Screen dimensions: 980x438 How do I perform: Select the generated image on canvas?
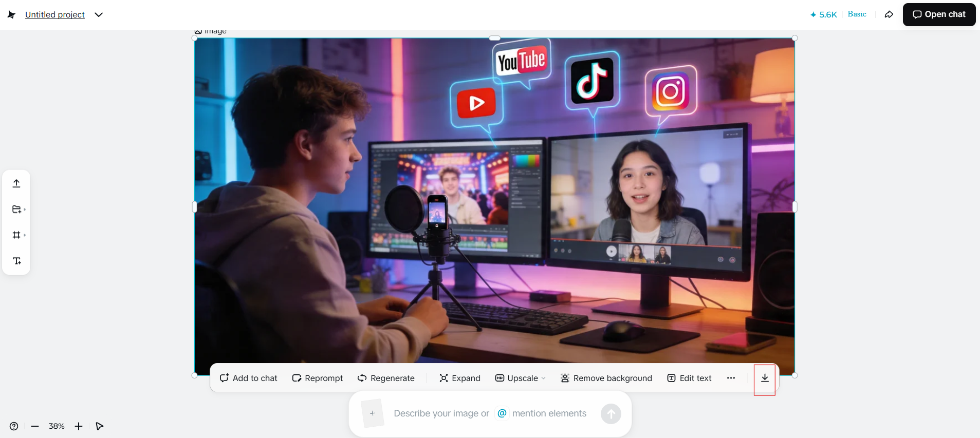click(x=494, y=206)
